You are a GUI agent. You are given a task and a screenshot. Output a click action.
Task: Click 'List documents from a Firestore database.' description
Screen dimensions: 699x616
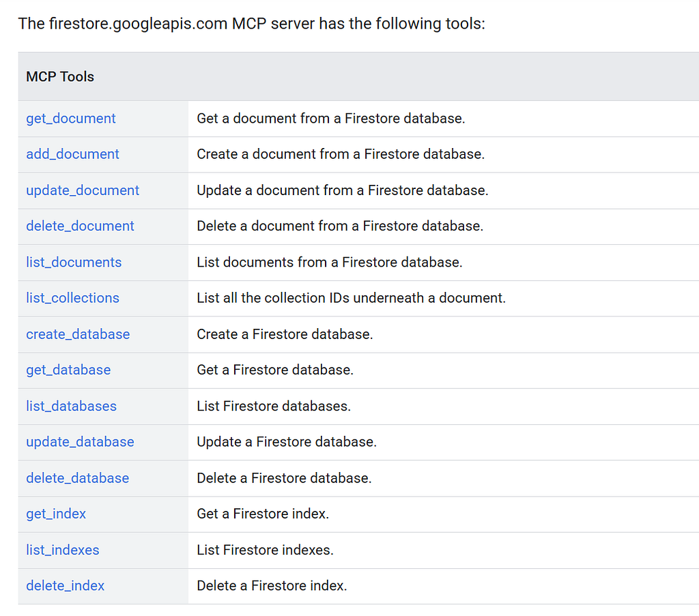tap(330, 263)
